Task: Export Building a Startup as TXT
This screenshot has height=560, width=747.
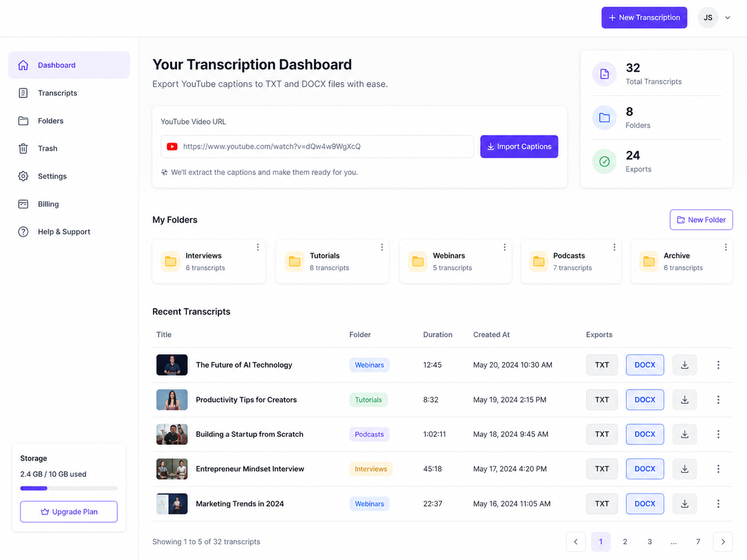Action: tap(602, 434)
